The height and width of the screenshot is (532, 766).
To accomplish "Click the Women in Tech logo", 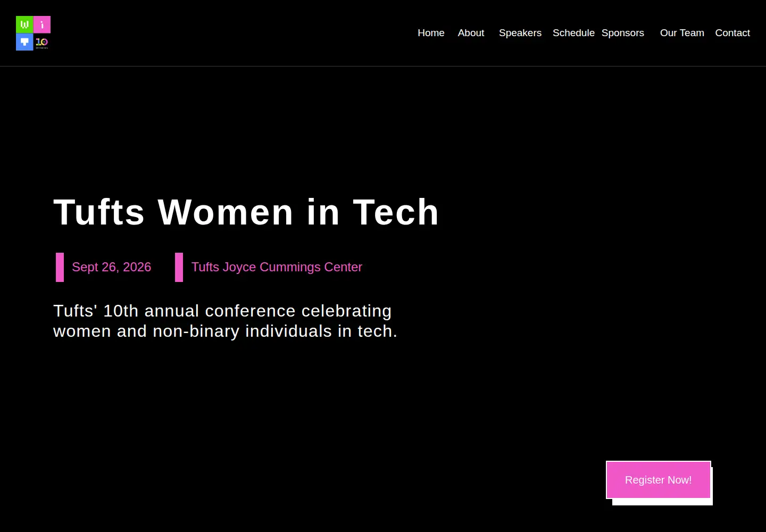I will [33, 33].
